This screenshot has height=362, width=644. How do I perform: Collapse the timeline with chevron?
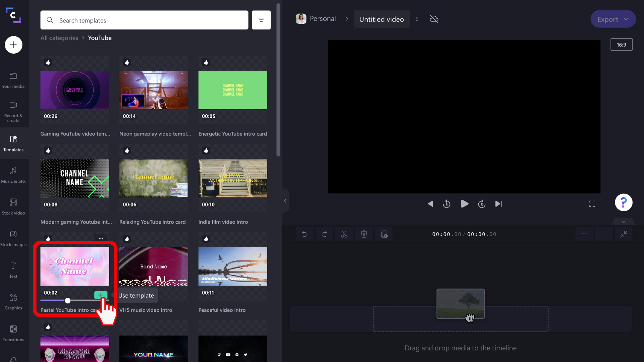[x=624, y=222]
